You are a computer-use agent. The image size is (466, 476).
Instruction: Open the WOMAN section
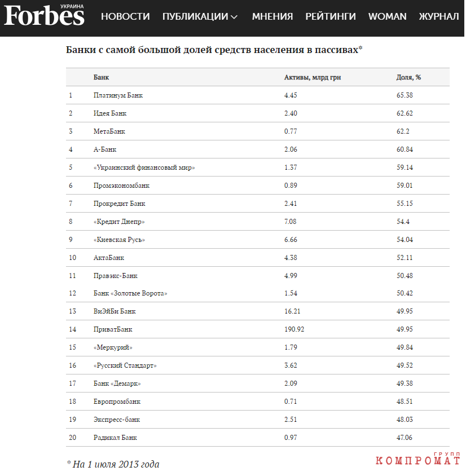(388, 16)
